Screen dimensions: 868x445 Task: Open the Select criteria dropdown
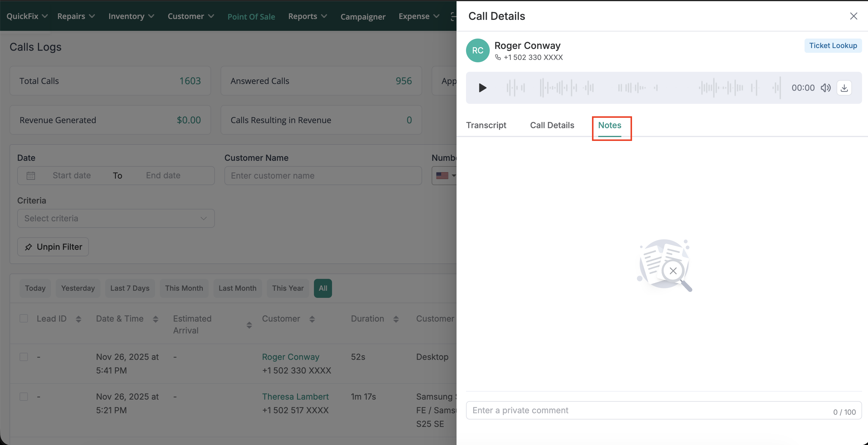coord(116,218)
